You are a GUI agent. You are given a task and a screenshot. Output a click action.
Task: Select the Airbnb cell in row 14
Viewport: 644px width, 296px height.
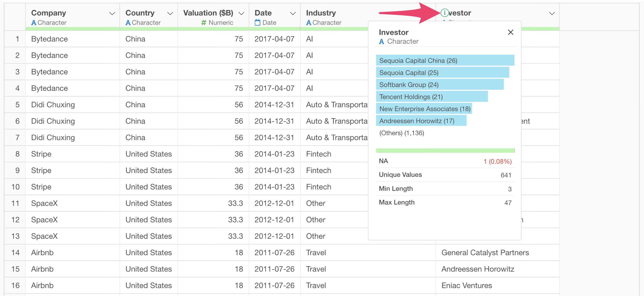tap(72, 252)
